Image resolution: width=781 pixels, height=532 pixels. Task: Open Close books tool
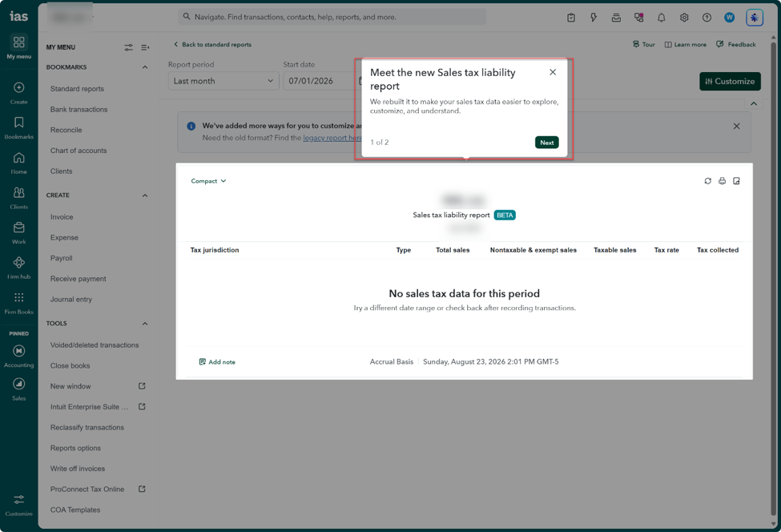tap(70, 365)
